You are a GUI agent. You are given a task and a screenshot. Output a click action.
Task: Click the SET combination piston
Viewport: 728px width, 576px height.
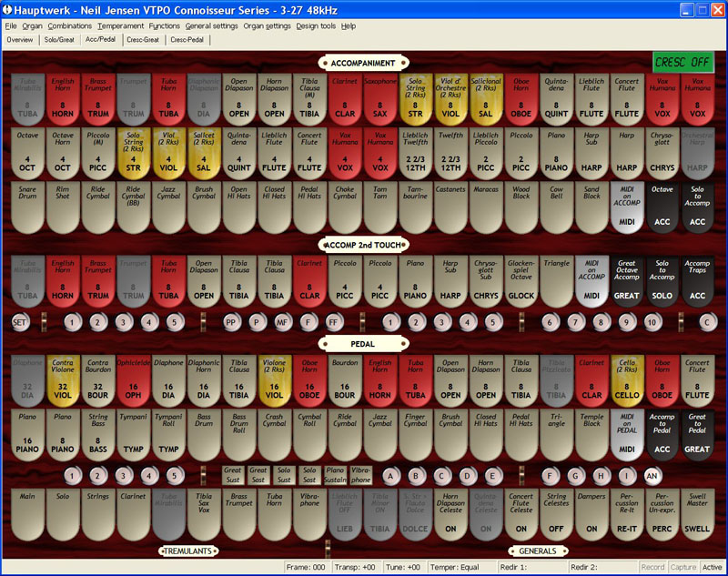pyautogui.click(x=20, y=322)
